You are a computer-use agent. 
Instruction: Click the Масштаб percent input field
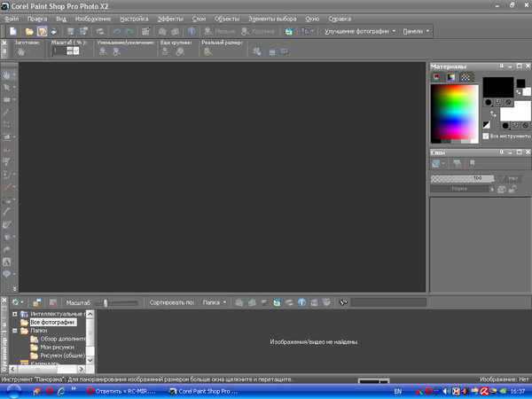[59, 51]
